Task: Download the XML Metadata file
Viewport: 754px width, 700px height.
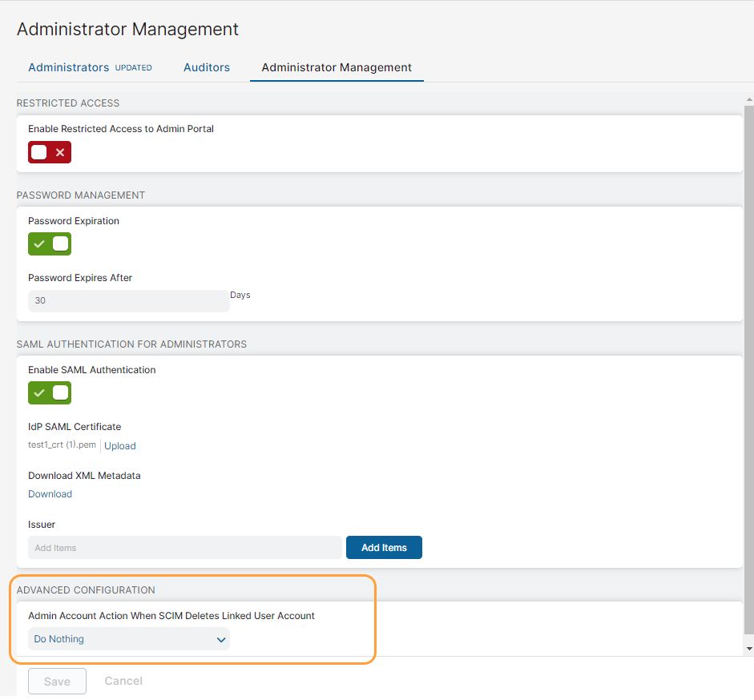Action: coord(50,494)
